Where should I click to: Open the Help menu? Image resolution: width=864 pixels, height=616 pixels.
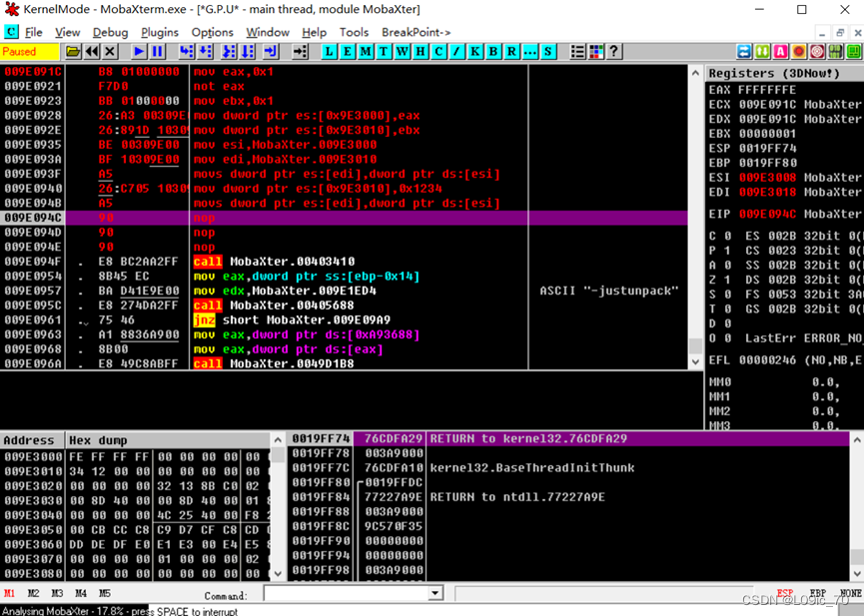pos(314,33)
